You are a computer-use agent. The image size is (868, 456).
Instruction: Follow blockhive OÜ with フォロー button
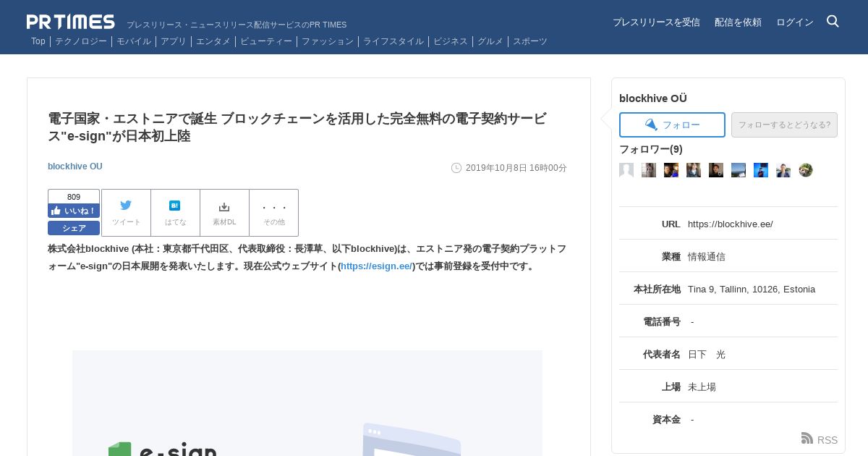672,124
